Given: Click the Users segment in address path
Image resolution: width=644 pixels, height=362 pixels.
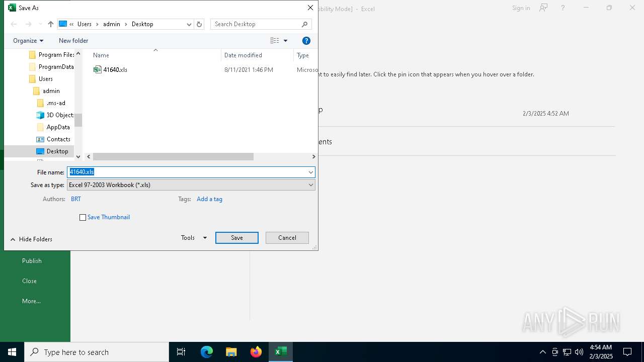Looking at the screenshot, I should pyautogui.click(x=85, y=24).
